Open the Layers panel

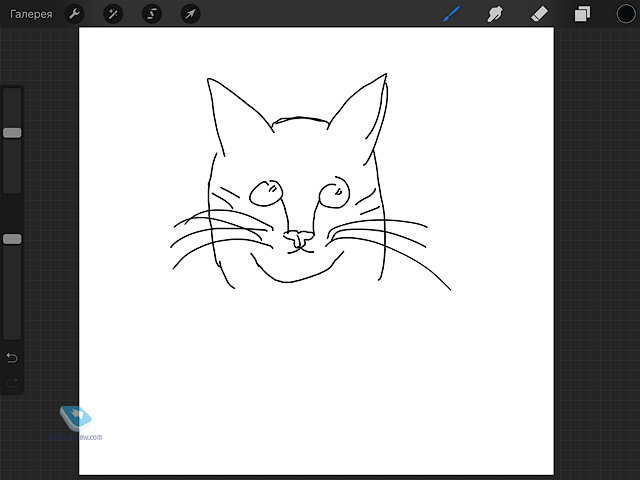582,14
